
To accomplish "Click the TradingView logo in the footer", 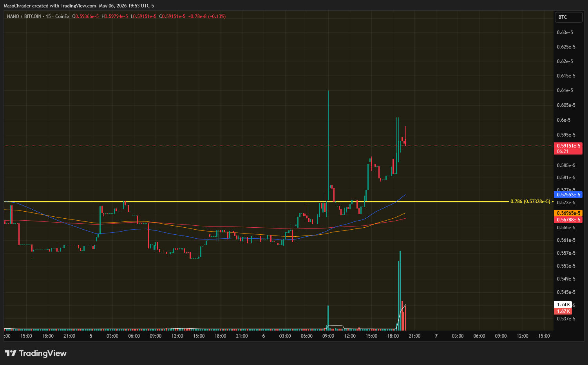I will click(x=36, y=353).
